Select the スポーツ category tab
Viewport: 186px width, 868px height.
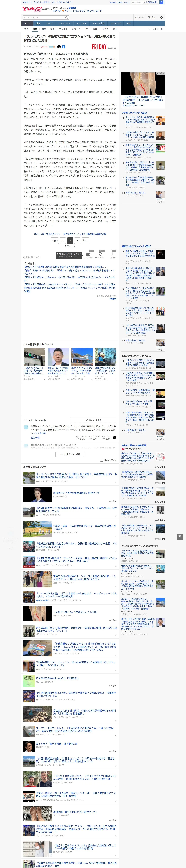[x=76, y=29]
